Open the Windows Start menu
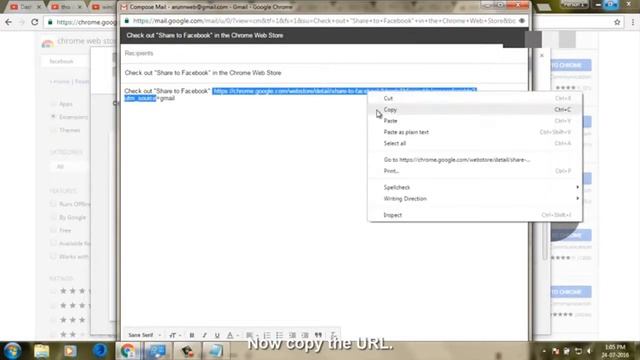The height and width of the screenshot is (360, 640). point(12,351)
